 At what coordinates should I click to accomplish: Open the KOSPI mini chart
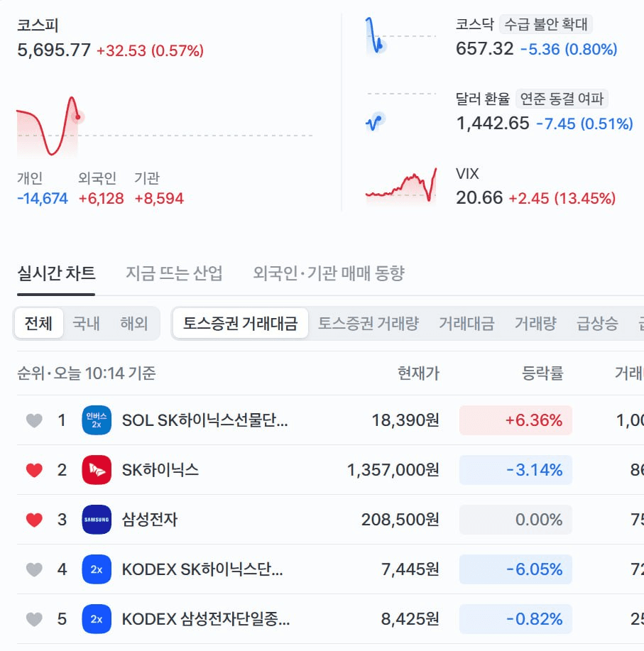coord(165,126)
